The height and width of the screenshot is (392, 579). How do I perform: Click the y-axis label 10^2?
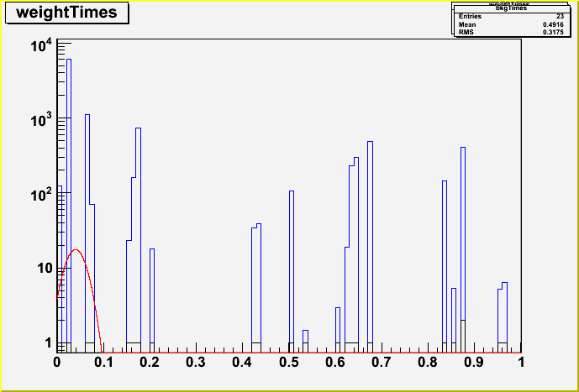click(42, 194)
